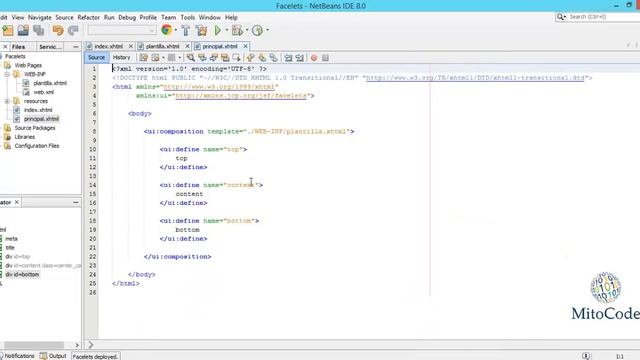The height and width of the screenshot is (360, 640).
Task: Click the Undo arrow icon
Action: 58,31
